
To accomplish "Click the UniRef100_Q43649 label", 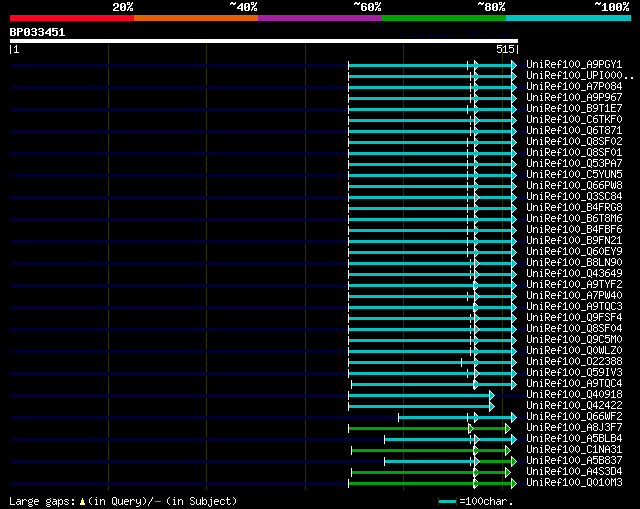I will point(574,274).
